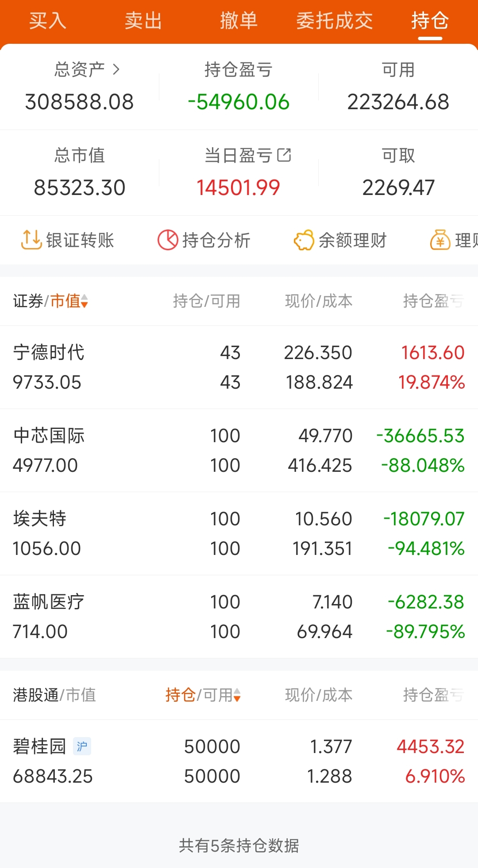Tap the 当日盈亏 value 14501.99

238,187
